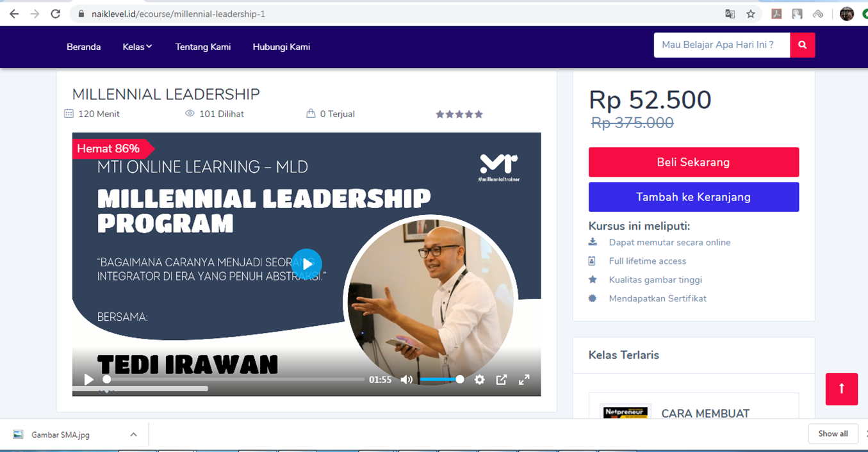The width and height of the screenshot is (868, 452).
Task: Click the MILLENNIAL LEADERSHIP heading
Action: (166, 94)
